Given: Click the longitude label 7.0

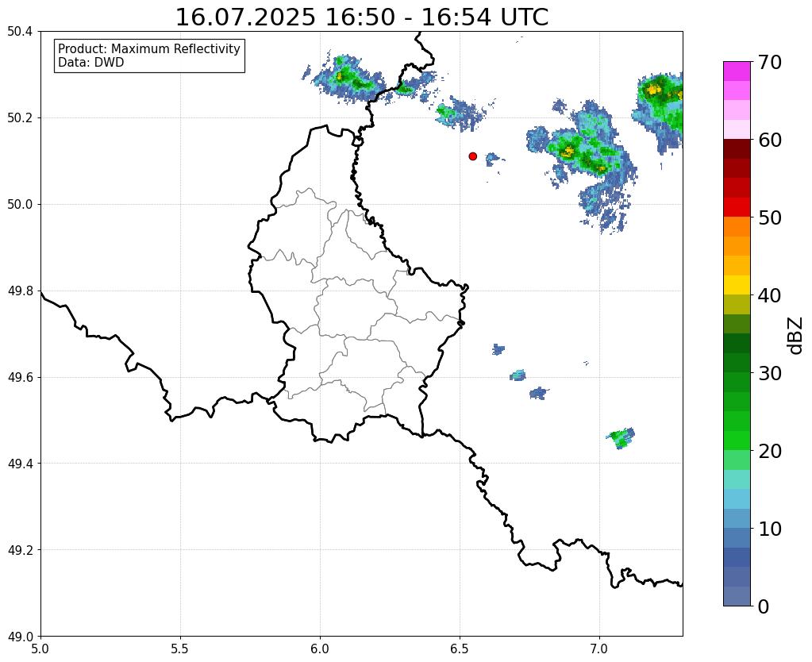Looking at the screenshot, I should tap(599, 649).
